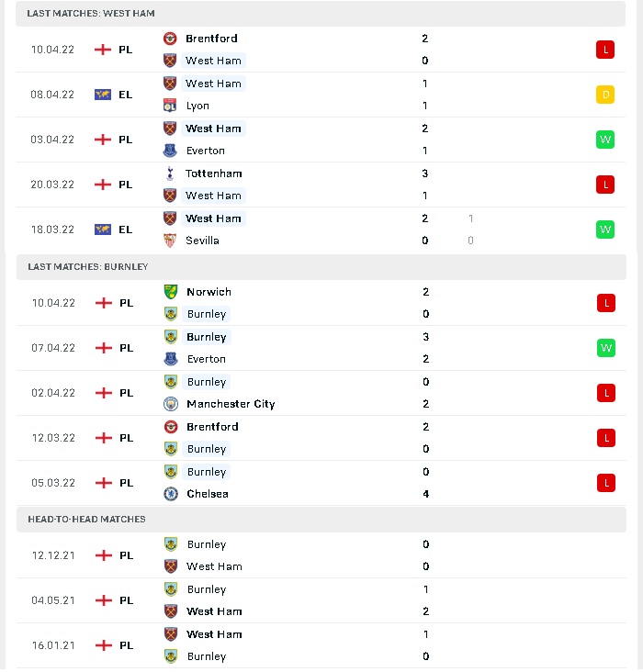Image resolution: width=643 pixels, height=672 pixels.
Task: Open the West Ham vs Sevilla match row
Action: pos(321,230)
